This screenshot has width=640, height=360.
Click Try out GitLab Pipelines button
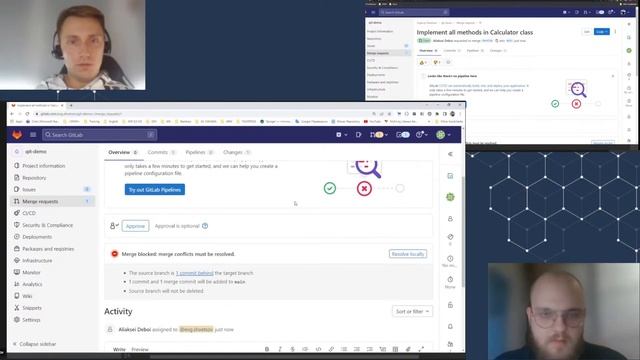point(155,189)
